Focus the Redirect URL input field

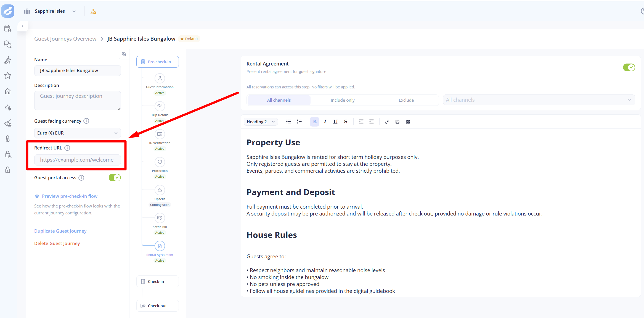click(x=78, y=160)
